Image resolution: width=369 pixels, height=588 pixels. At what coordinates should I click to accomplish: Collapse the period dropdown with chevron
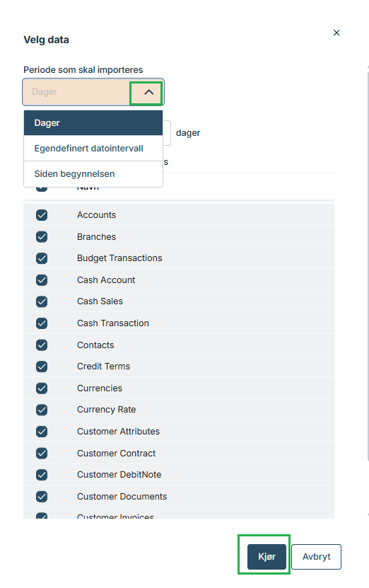point(148,92)
